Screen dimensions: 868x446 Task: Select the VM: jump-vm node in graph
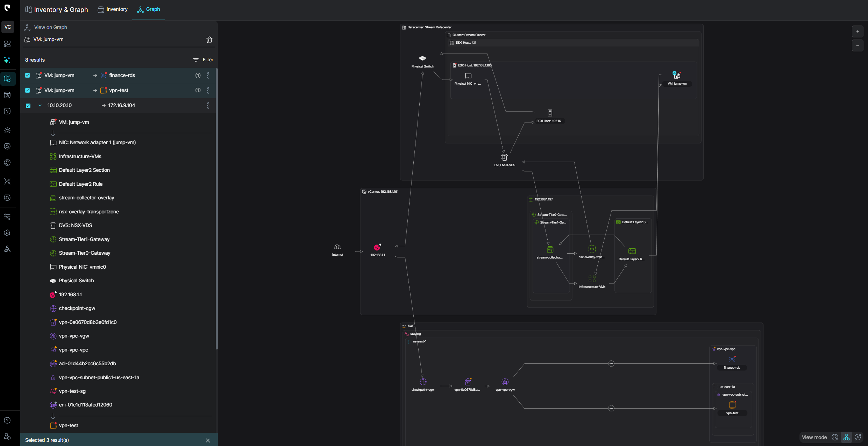point(677,76)
